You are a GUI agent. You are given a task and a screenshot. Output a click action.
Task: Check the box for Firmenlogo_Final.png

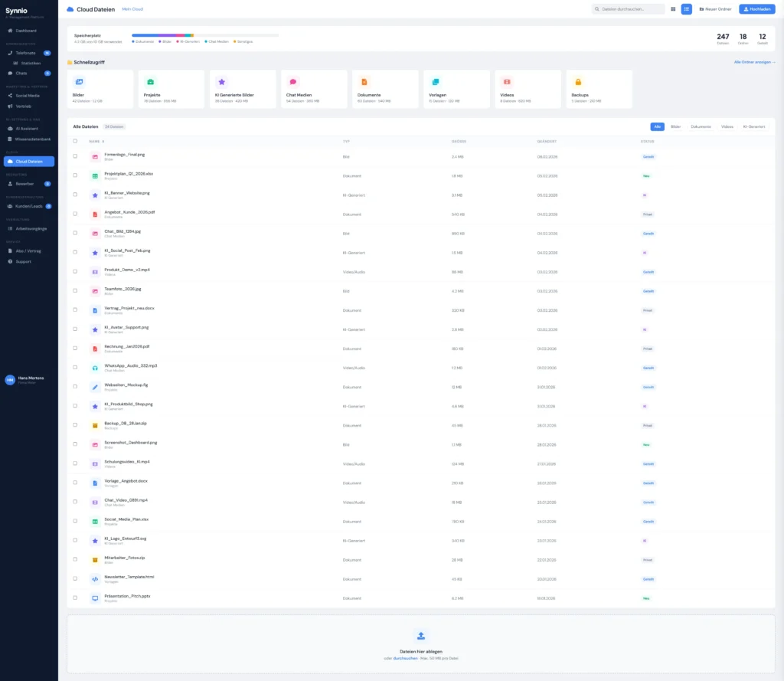tap(75, 156)
